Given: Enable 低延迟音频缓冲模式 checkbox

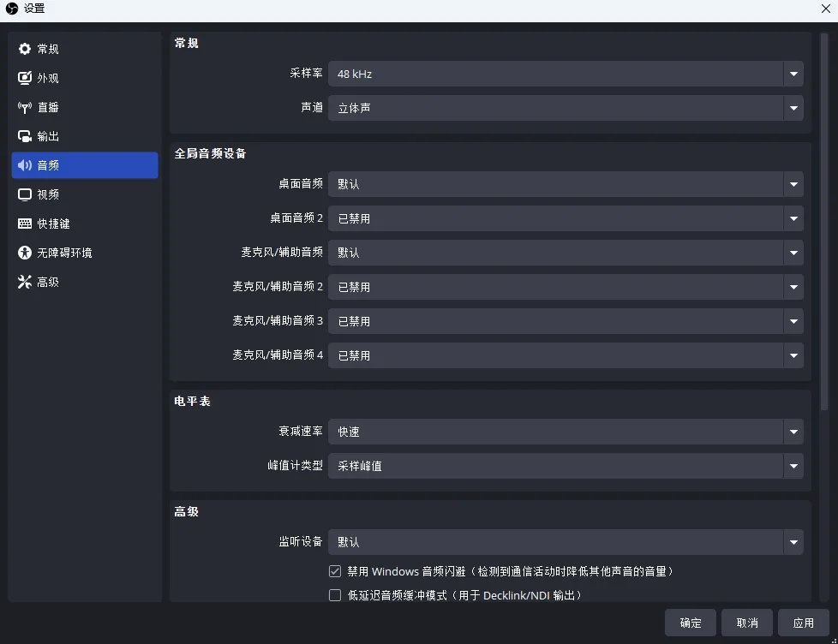Looking at the screenshot, I should (335, 595).
